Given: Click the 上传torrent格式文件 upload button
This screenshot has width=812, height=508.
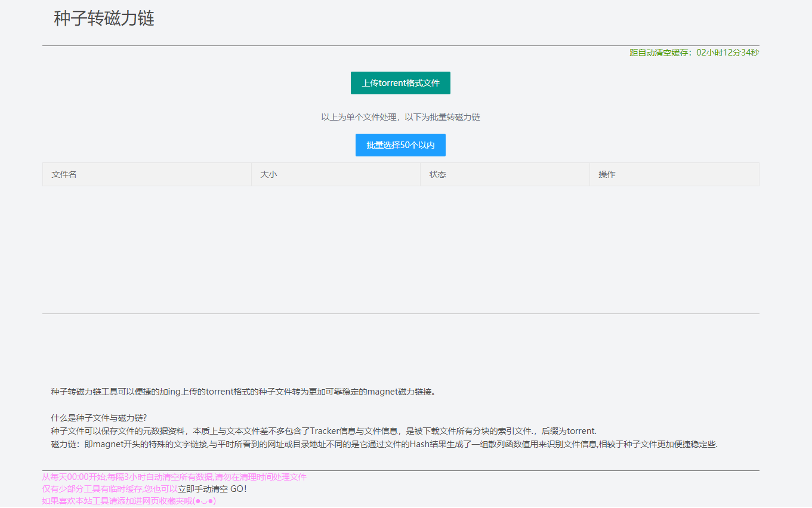Looking at the screenshot, I should click(x=400, y=83).
